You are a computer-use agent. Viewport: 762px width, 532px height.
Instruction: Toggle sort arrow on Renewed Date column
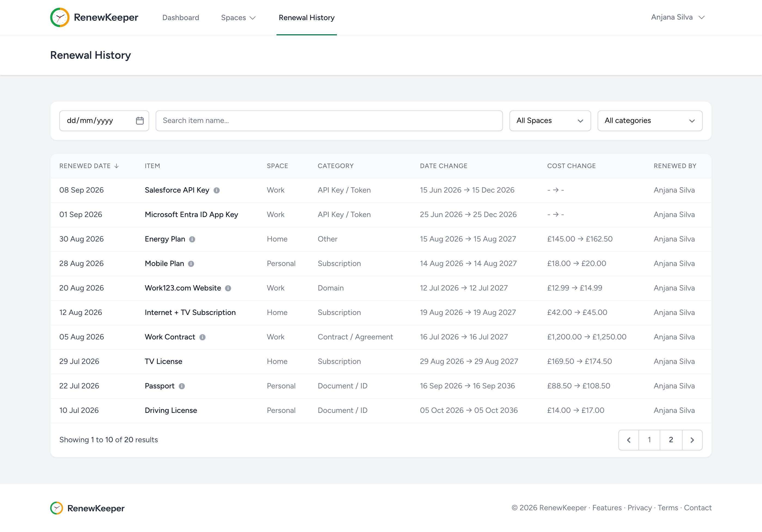116,166
